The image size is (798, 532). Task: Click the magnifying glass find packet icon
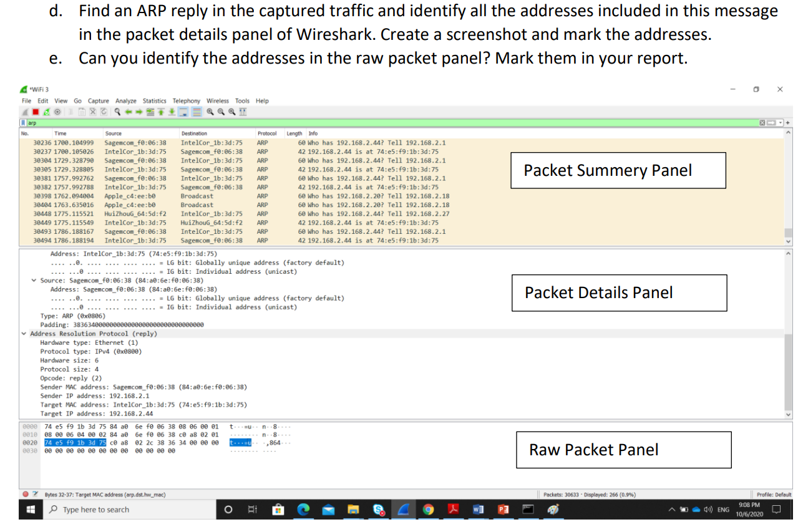[117, 112]
